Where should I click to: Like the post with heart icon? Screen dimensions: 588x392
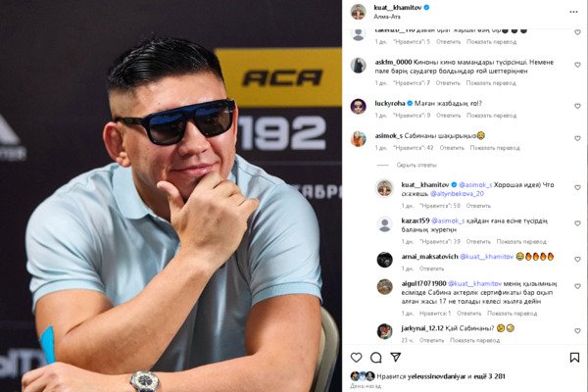coord(356,357)
